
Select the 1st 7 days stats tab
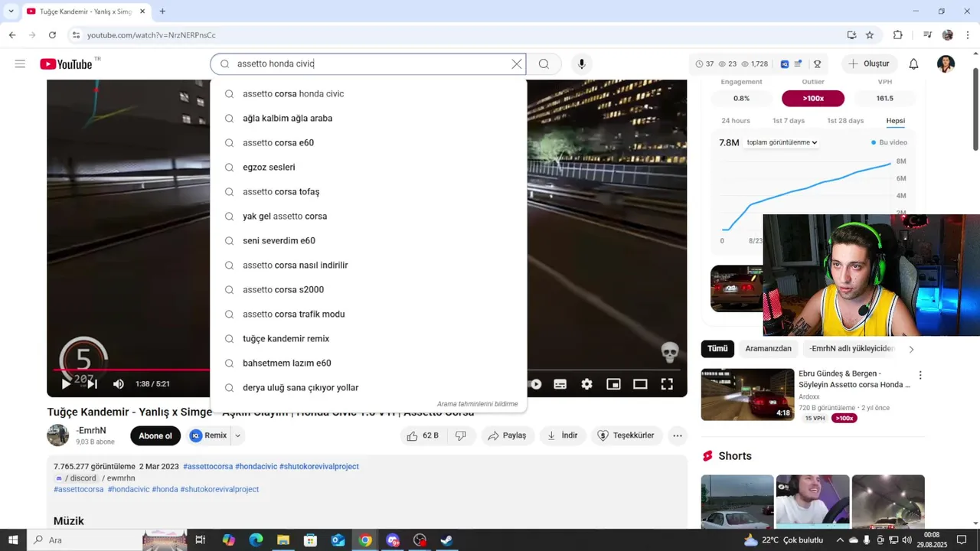[789, 121]
